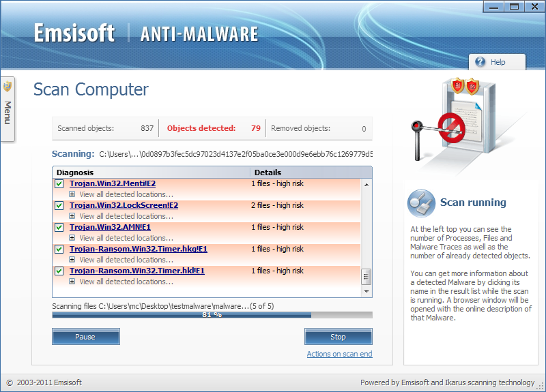The image size is (546, 392).
Task: Click the Scan running magnifier brush icon
Action: [421, 203]
